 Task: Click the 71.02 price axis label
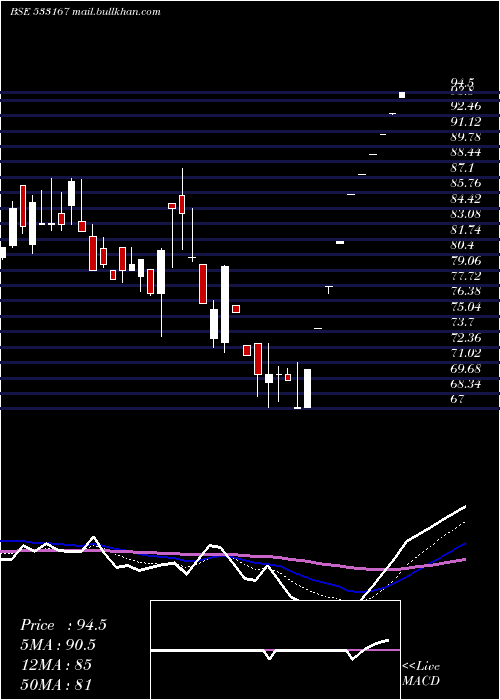(x=466, y=353)
